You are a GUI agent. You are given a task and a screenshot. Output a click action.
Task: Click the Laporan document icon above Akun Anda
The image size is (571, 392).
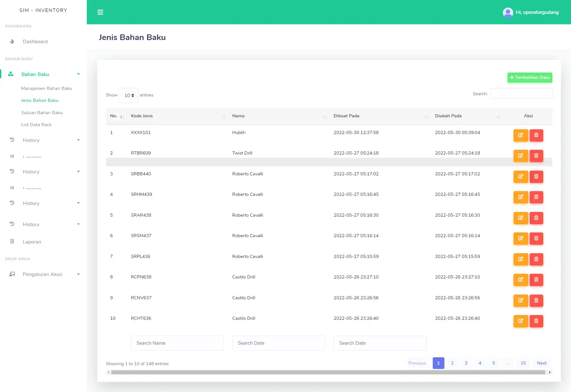click(12, 241)
